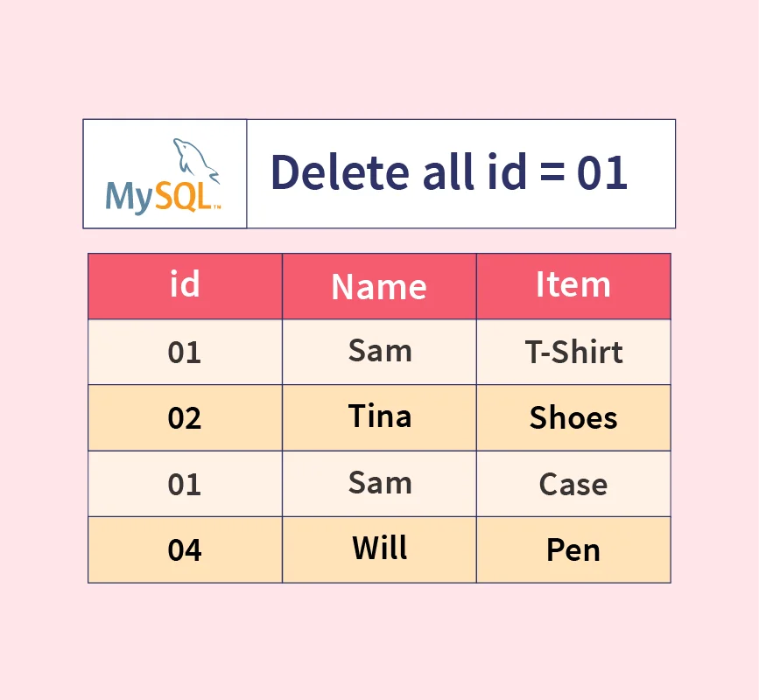759x700 pixels.
Task: Click the Shoes item cell
Action: click(573, 418)
